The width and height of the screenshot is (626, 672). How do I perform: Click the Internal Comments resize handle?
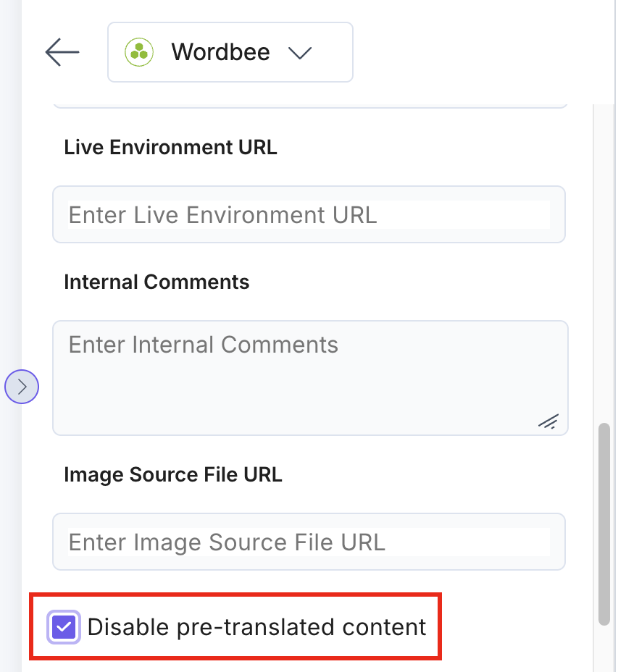coord(548,421)
